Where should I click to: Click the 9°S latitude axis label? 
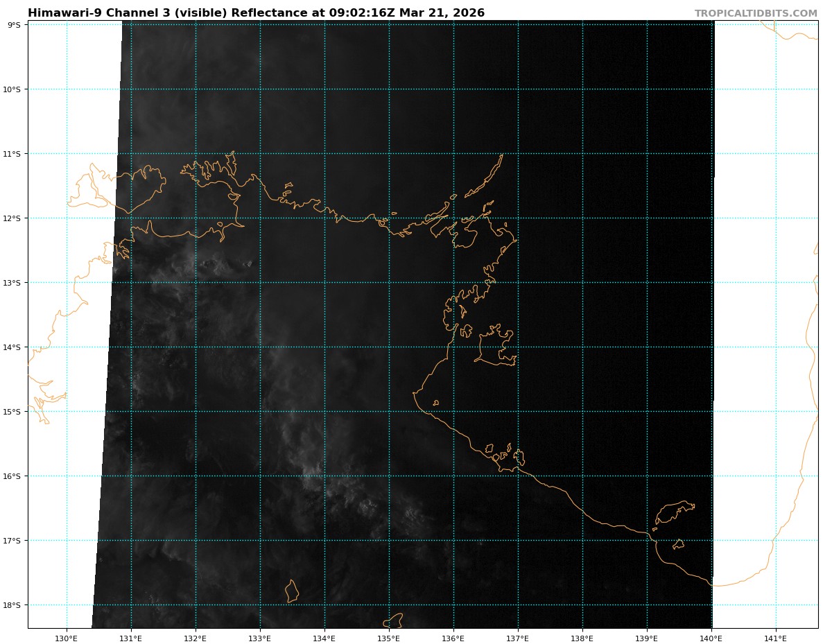pyautogui.click(x=14, y=25)
